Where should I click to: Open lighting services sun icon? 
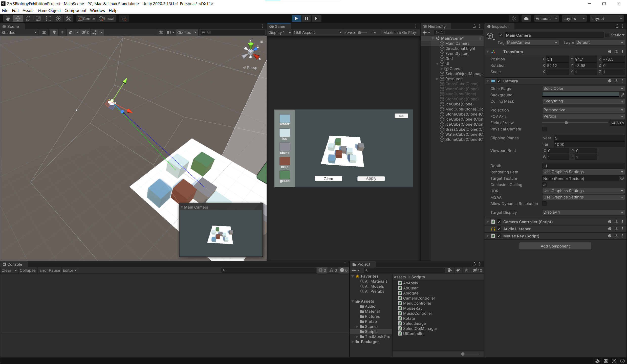click(x=514, y=18)
